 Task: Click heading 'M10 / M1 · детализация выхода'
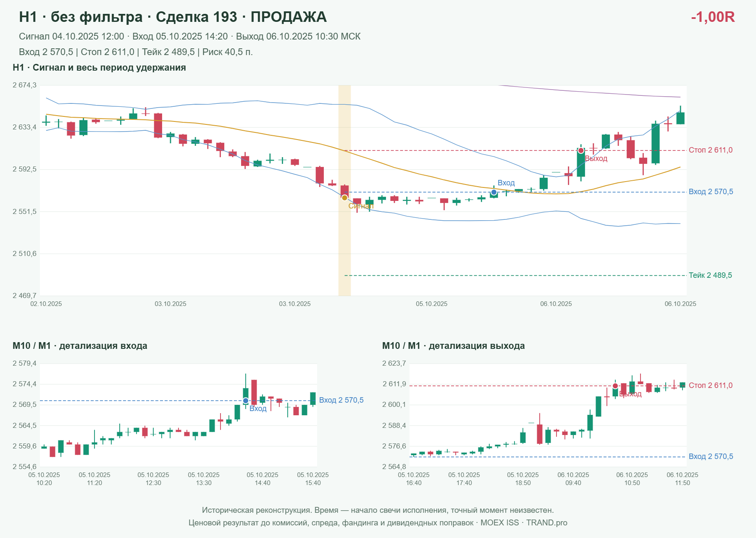tap(453, 346)
